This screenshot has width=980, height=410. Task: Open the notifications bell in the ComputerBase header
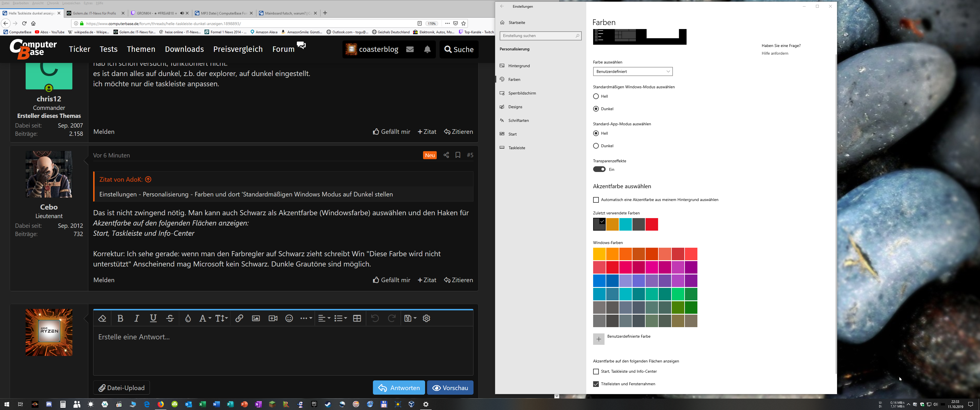click(427, 50)
